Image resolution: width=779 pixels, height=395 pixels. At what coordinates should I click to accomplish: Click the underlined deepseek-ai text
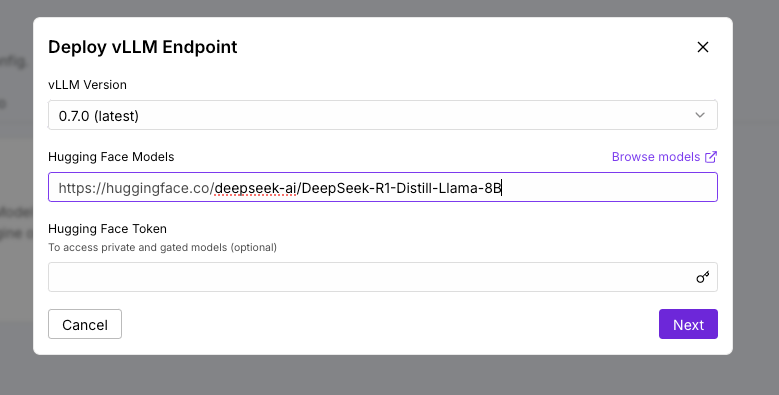(x=255, y=188)
